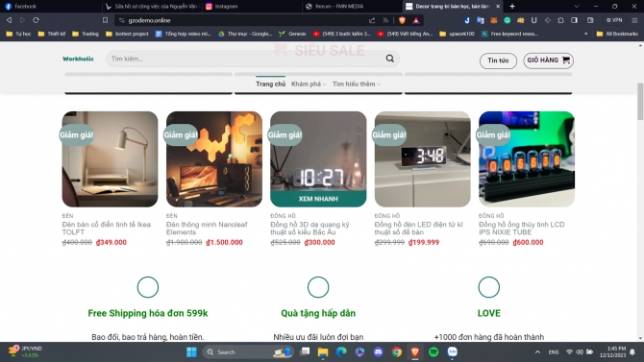Click the search magnifier icon in site header

[390, 59]
